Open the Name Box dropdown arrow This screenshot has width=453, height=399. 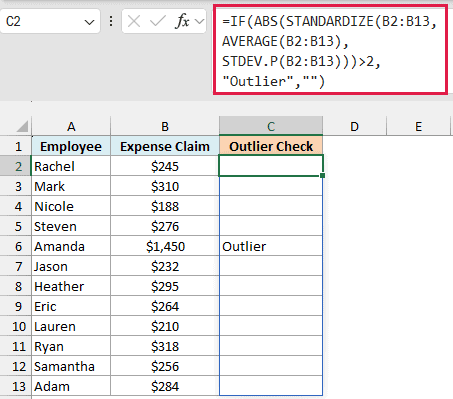coord(89,22)
